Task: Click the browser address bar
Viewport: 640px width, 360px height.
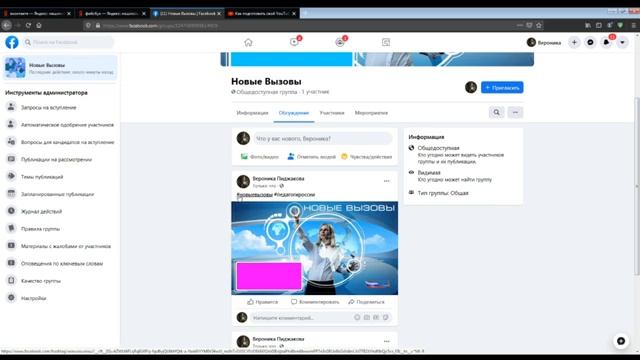Action: [313, 25]
